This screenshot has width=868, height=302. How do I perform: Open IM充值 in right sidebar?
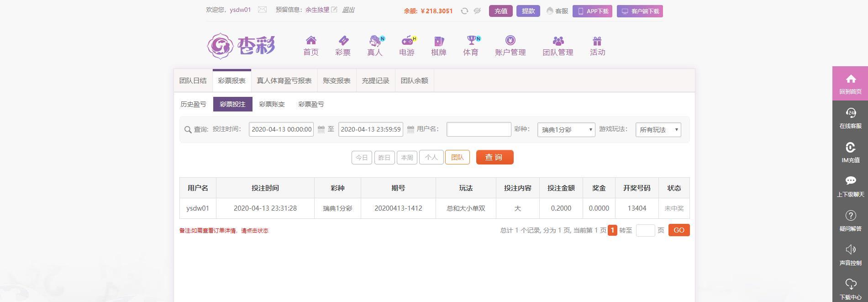850,152
